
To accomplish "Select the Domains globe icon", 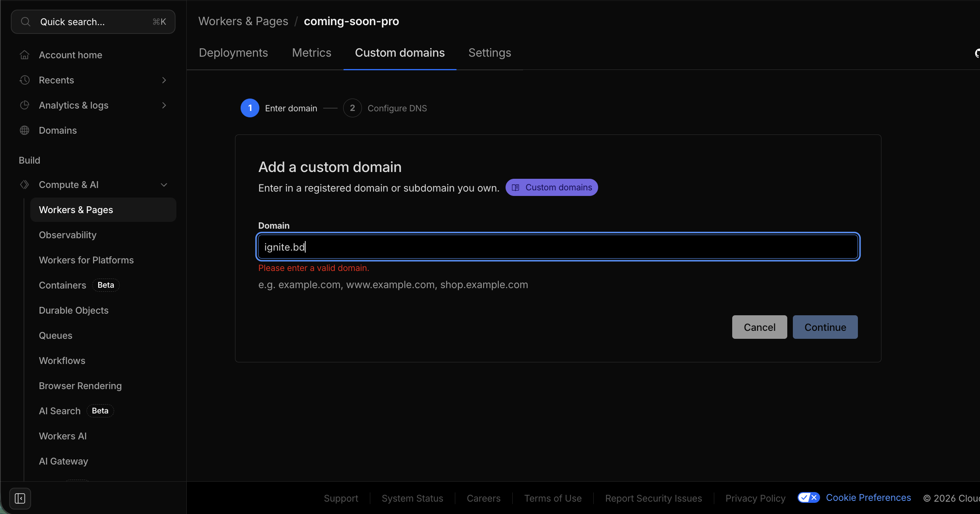I will coord(24,130).
